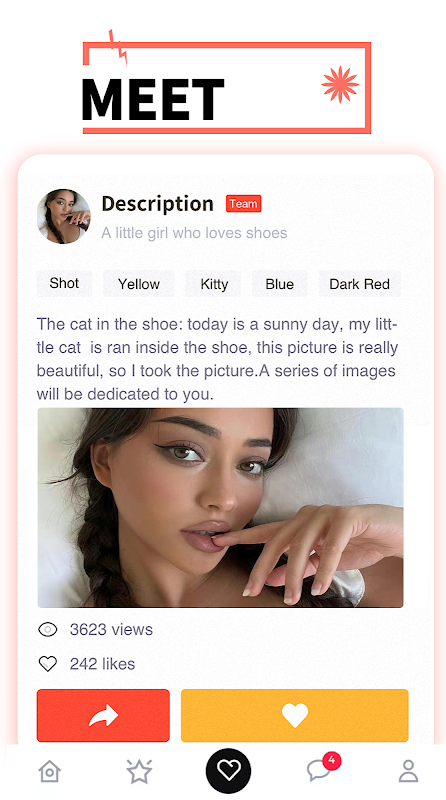Open the large post photo
Screen dimensions: 446x800
pyautogui.click(x=220, y=508)
